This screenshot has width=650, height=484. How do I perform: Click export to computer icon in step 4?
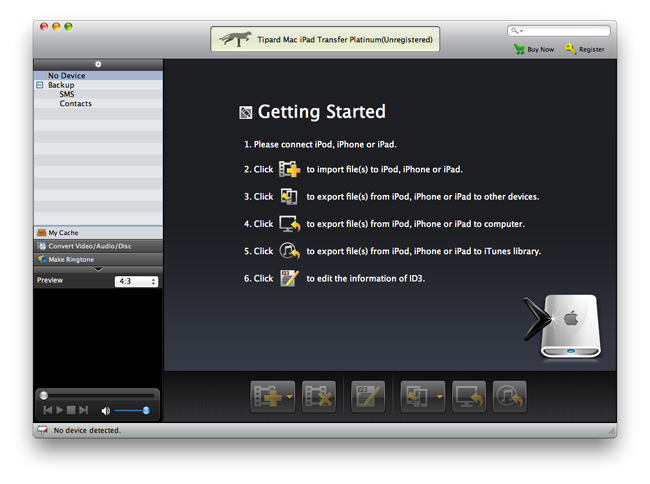[289, 224]
